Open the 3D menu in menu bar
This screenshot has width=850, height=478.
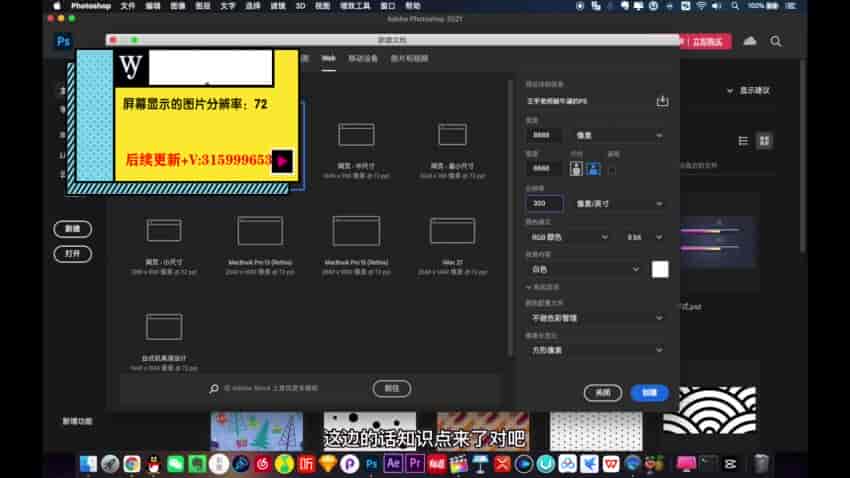(300, 6)
